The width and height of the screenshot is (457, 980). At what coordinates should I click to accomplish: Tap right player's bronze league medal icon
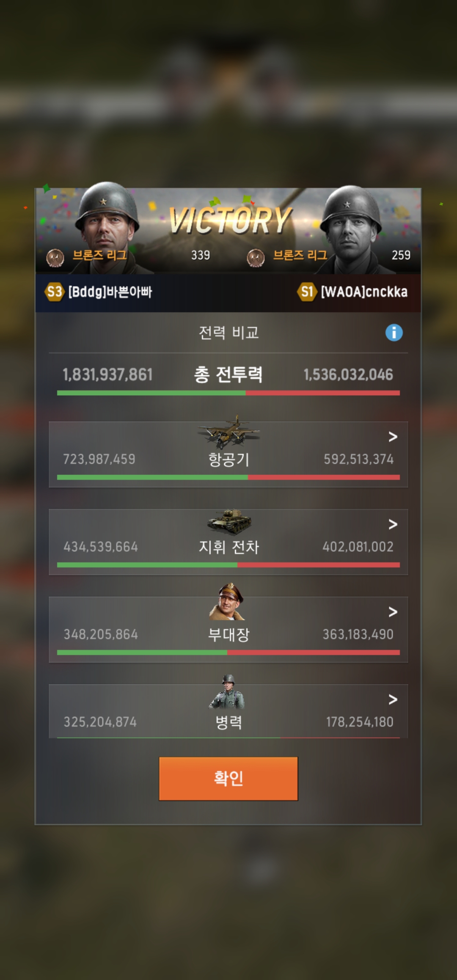pos(256,258)
